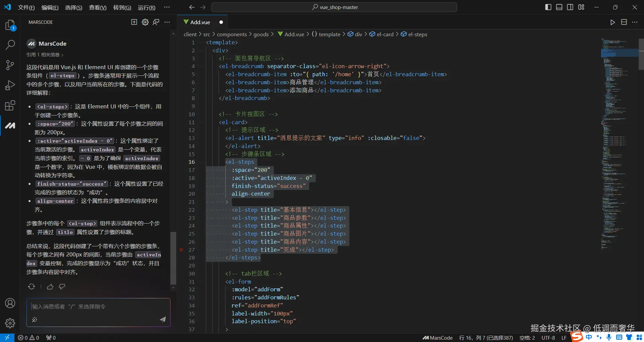644x342 pixels.
Task: Toggle the bottom panel layout button
Action: pos(559,7)
